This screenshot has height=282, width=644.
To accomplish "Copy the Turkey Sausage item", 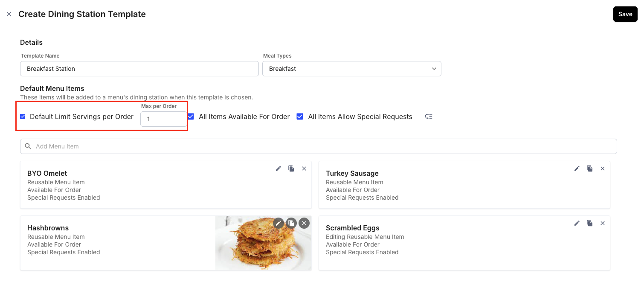I will click(x=590, y=169).
